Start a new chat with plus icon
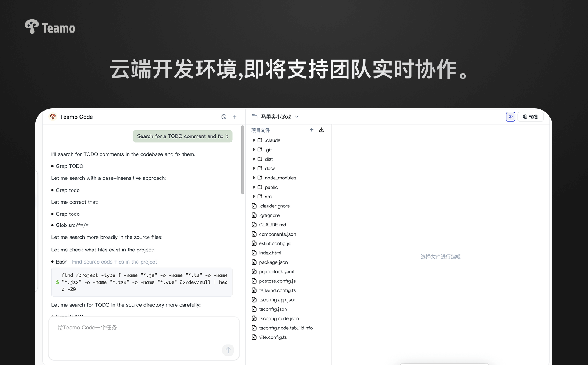 click(x=235, y=117)
